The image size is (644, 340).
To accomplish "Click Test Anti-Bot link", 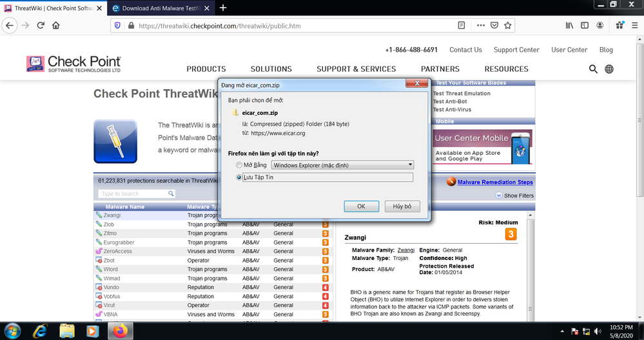I will coord(450,101).
